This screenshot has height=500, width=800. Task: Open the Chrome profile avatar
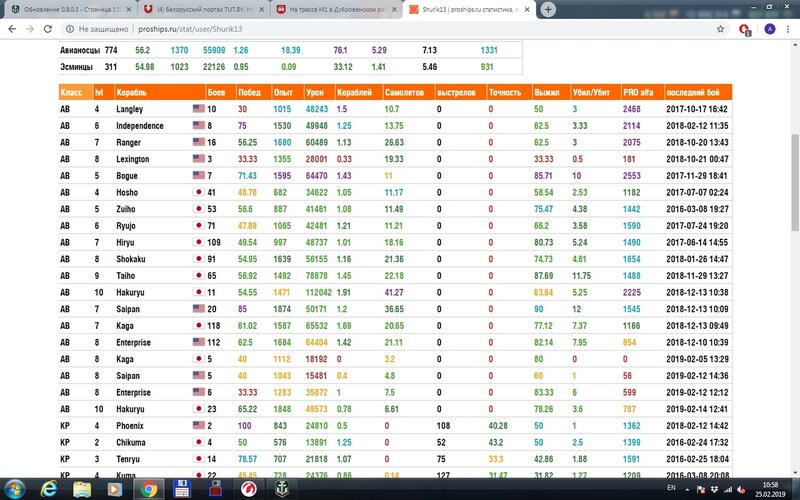769,30
